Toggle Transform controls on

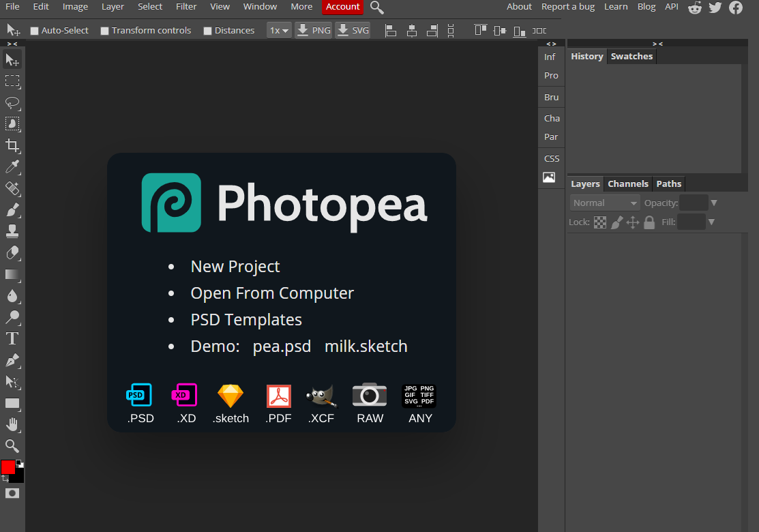pos(105,30)
